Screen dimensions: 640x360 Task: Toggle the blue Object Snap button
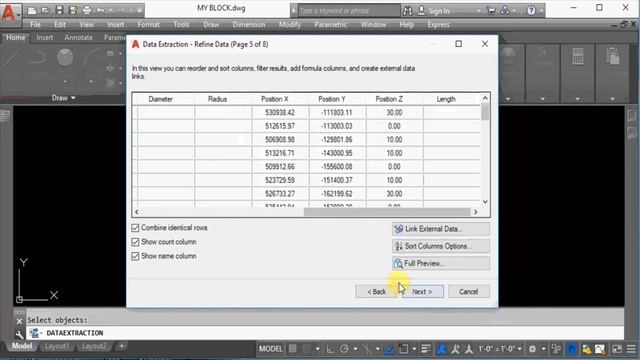coord(389,349)
